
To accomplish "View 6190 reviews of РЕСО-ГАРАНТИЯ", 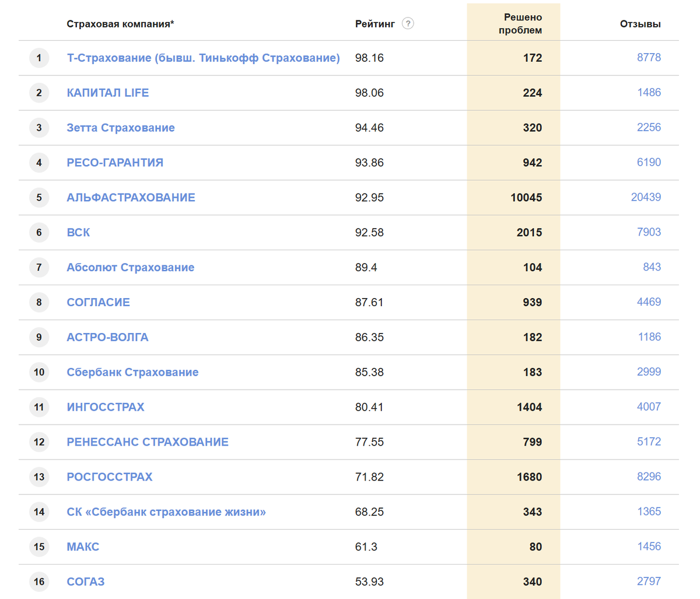I will 649,162.
